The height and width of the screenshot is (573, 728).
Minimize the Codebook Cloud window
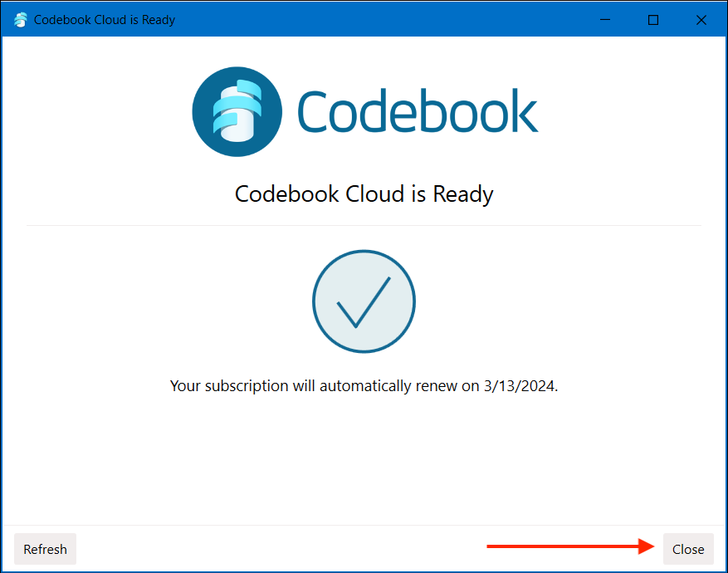coord(605,19)
